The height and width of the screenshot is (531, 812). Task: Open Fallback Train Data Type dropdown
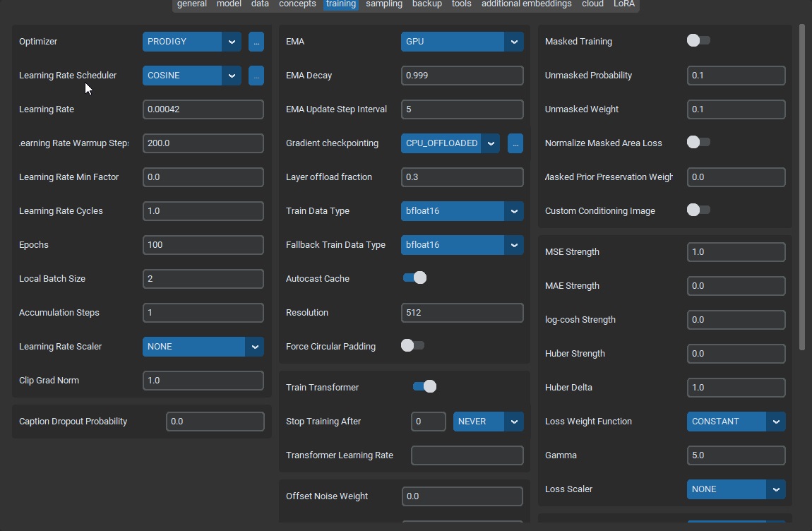click(462, 245)
